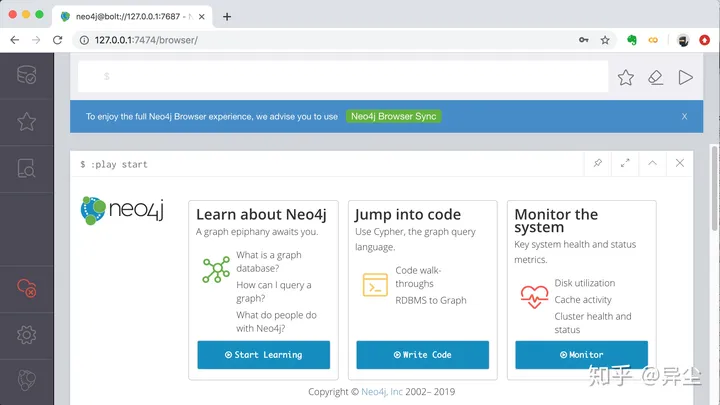
Task: Dismiss the Browser Sync banner
Action: (684, 117)
